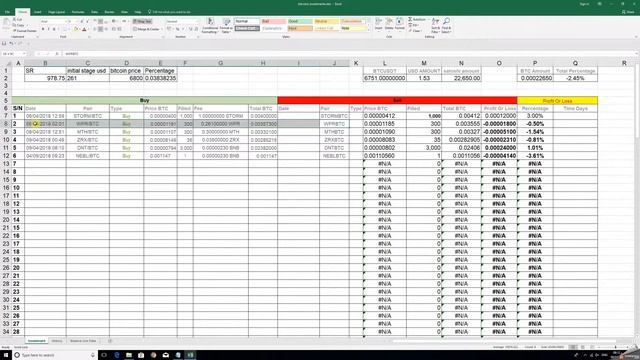This screenshot has height=360, width=640.
Task: Open Sort & Filter menu
Action: (x=436, y=25)
